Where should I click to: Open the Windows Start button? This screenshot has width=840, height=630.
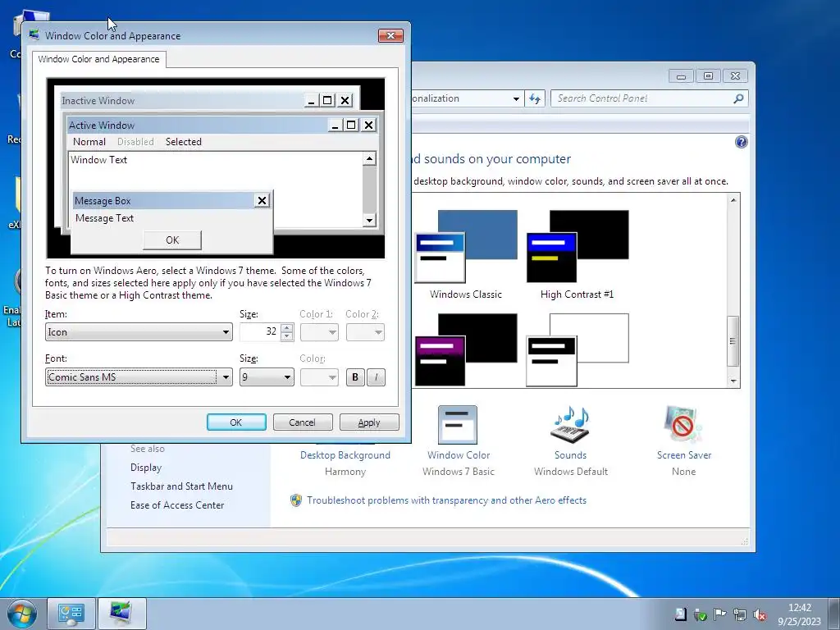coord(22,614)
